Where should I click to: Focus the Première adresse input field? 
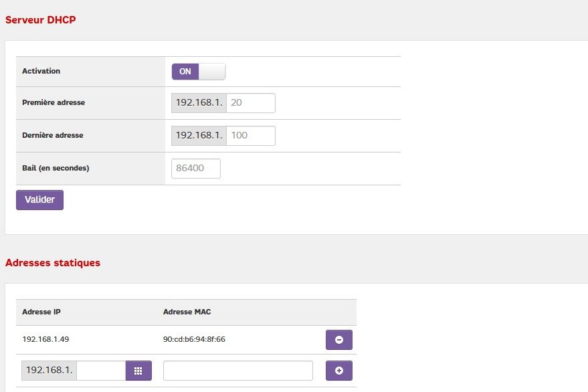[x=251, y=103]
